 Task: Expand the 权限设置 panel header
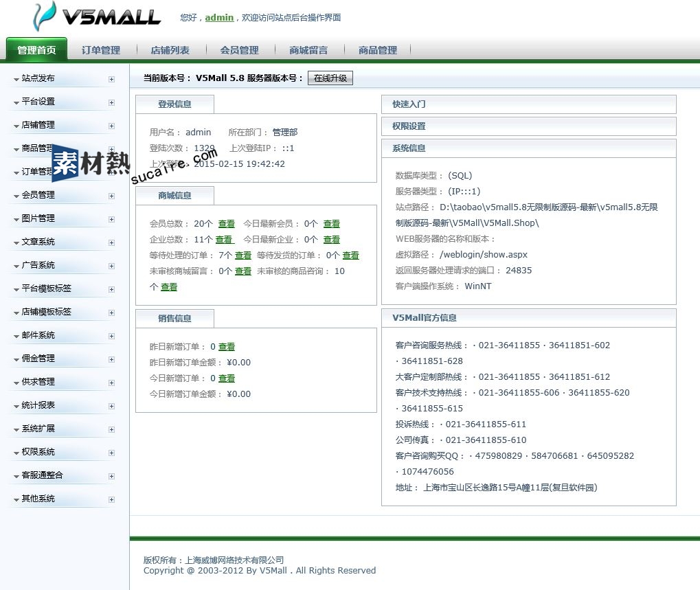[x=529, y=126]
